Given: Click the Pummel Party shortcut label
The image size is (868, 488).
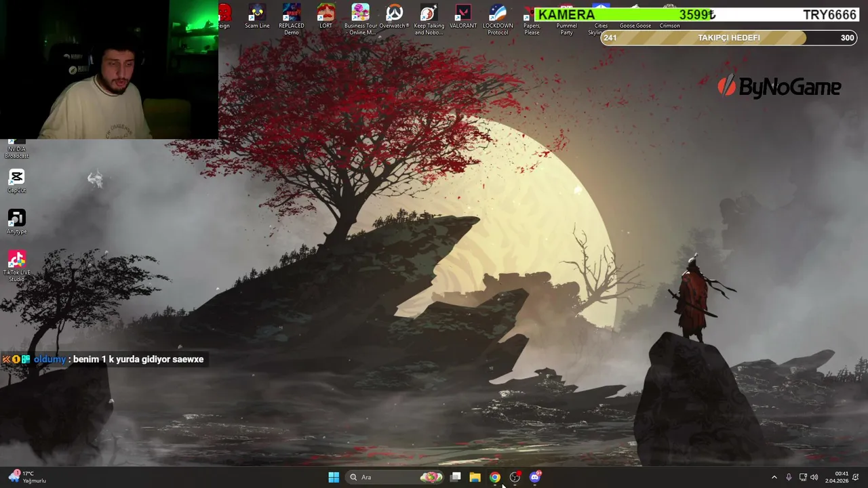Looking at the screenshot, I should (566, 29).
